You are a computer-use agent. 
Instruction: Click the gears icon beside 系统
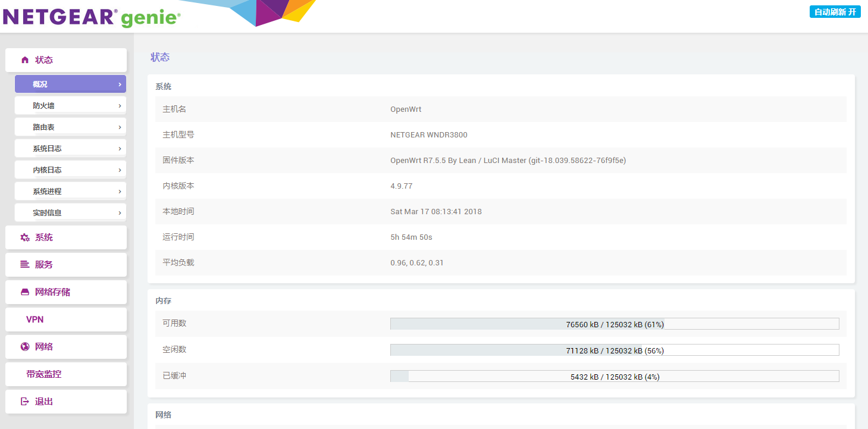pyautogui.click(x=25, y=237)
